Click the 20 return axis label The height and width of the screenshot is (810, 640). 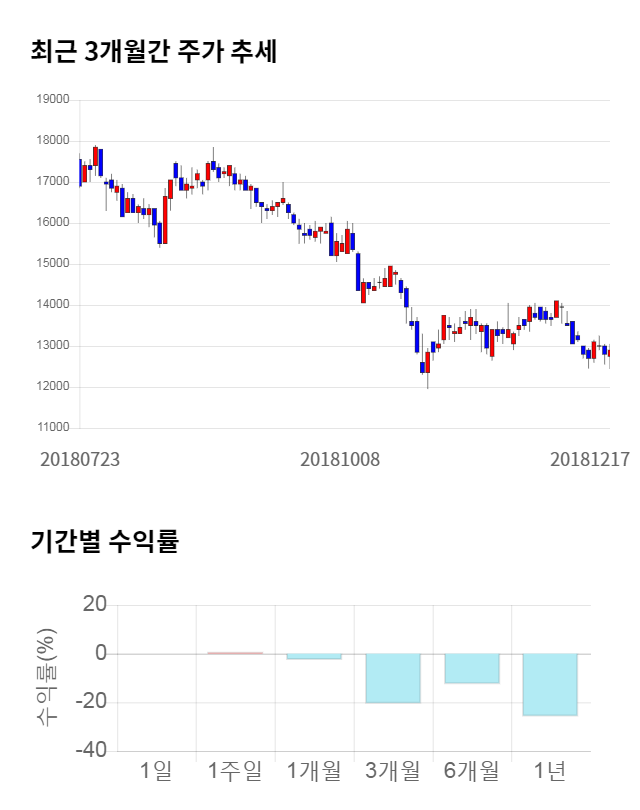(x=95, y=605)
